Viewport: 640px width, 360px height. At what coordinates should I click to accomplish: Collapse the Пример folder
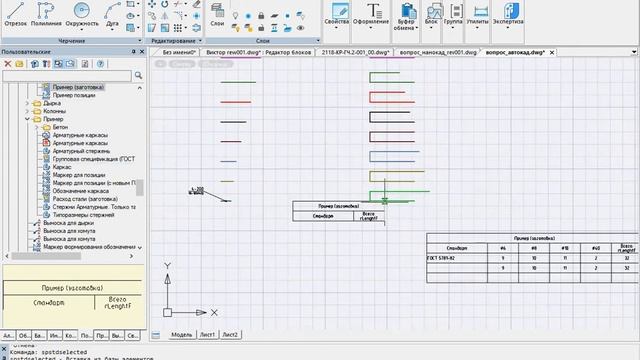(27, 119)
